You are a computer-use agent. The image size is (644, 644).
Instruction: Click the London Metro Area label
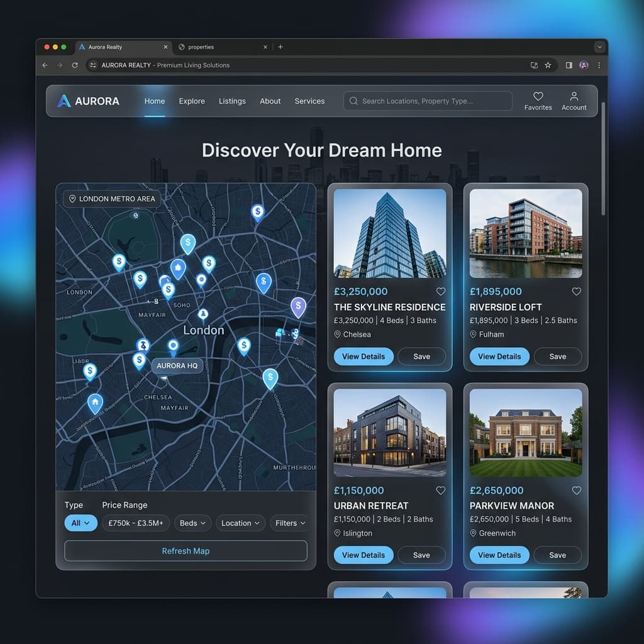pyautogui.click(x=112, y=199)
